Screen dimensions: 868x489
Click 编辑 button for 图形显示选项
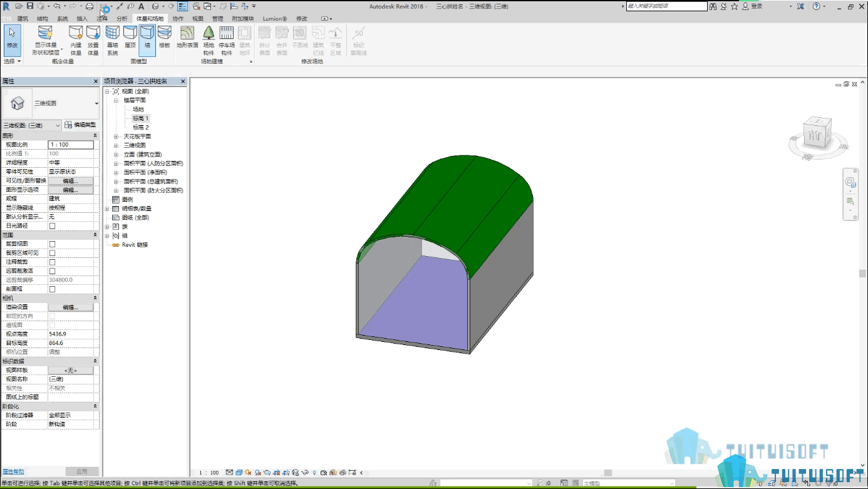[71, 190]
